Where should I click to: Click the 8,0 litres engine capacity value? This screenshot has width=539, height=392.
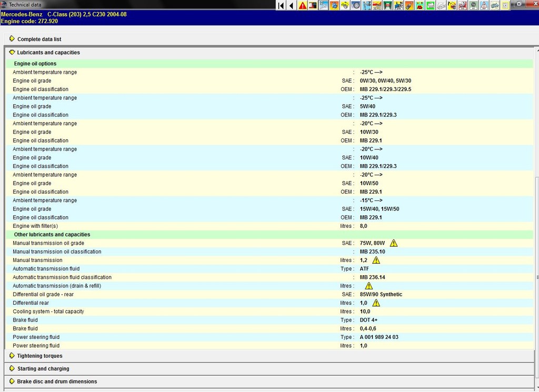tap(363, 226)
